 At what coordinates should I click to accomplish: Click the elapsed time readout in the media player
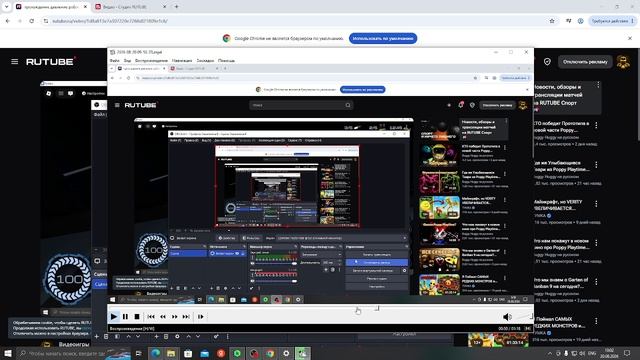(509, 328)
